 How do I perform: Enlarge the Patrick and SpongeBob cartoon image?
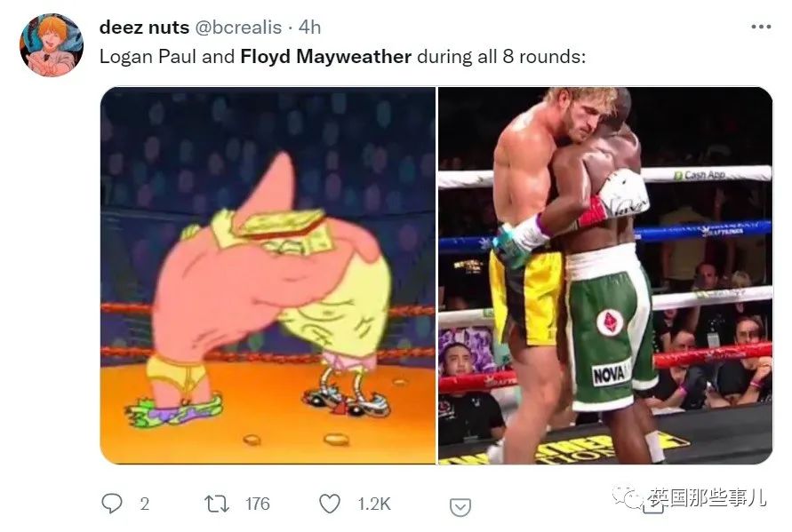pyautogui.click(x=268, y=275)
